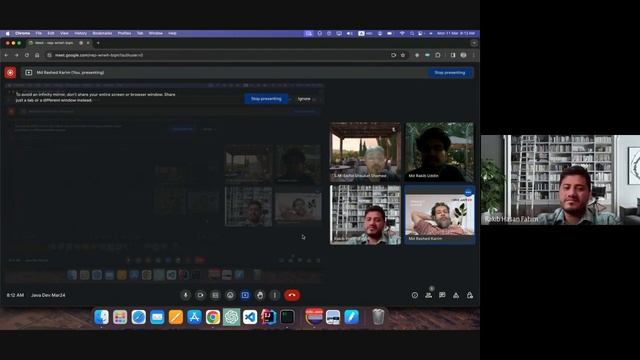
Task: Open the send reaction emoji button
Action: [230, 295]
